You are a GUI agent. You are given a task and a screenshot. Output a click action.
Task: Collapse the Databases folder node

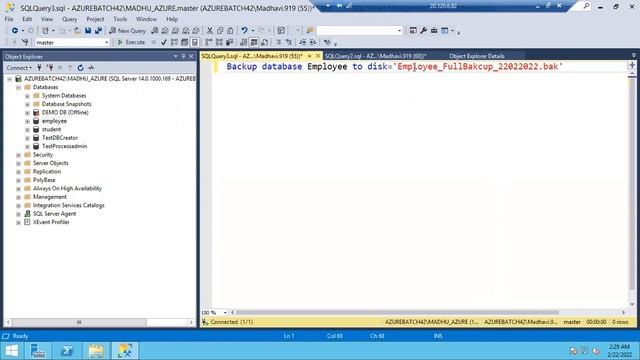18,87
